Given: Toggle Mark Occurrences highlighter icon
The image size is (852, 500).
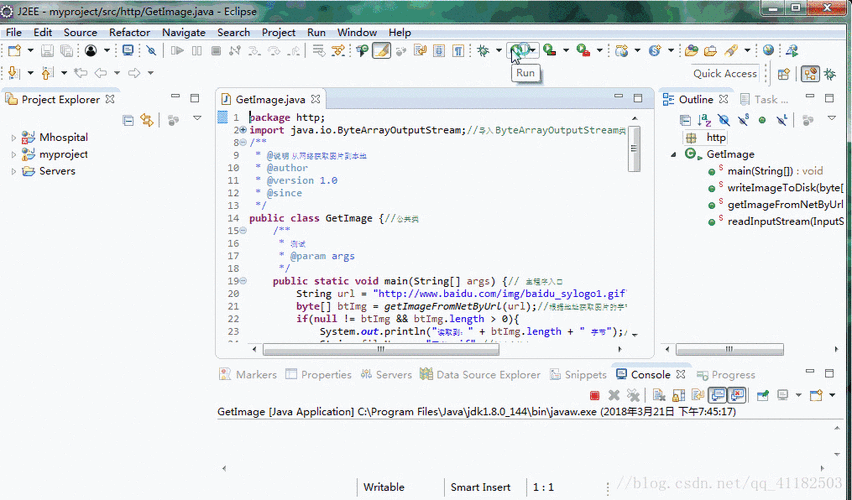Looking at the screenshot, I should pyautogui.click(x=381, y=51).
